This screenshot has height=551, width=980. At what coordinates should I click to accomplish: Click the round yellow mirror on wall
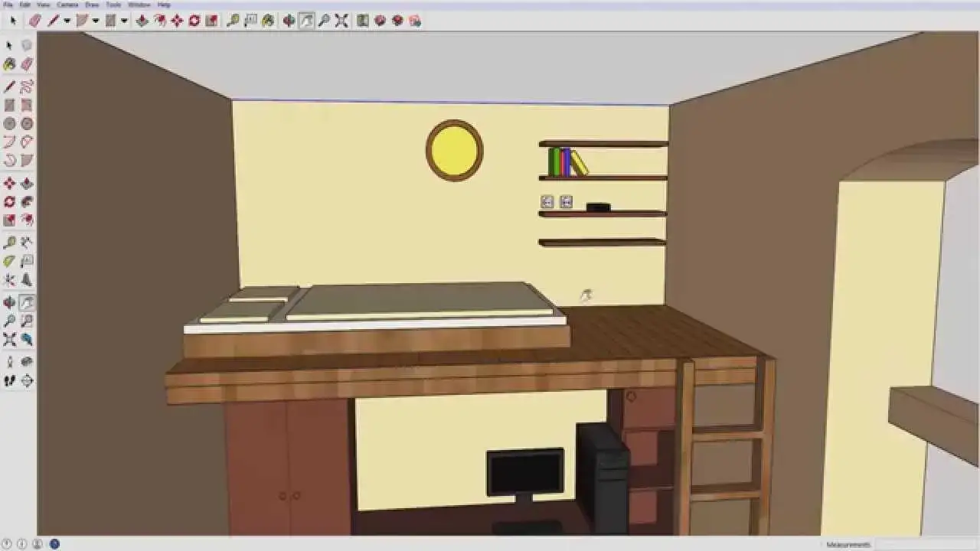point(454,150)
